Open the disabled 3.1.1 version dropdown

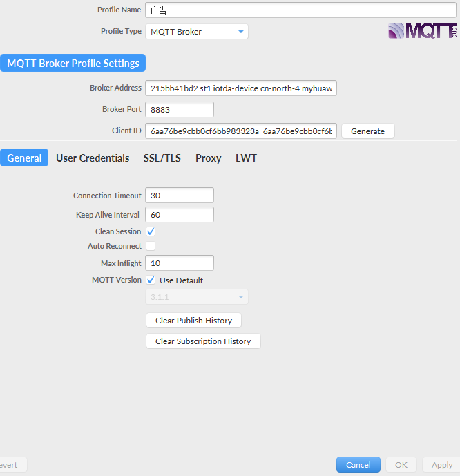pyautogui.click(x=197, y=297)
